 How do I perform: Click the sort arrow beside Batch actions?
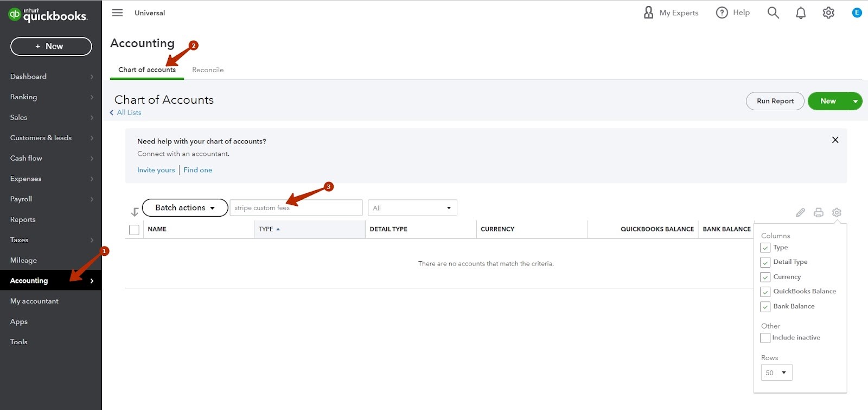[x=135, y=212]
